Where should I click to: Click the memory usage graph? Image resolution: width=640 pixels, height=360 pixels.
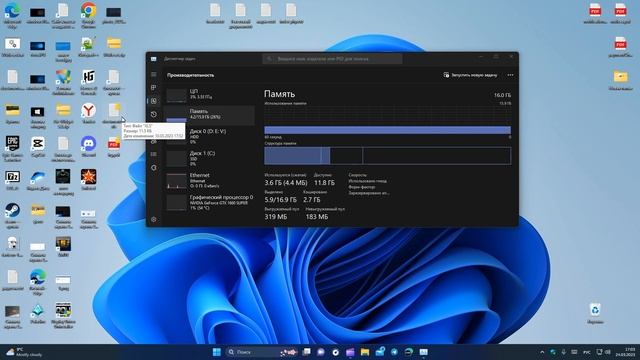pyautogui.click(x=387, y=120)
